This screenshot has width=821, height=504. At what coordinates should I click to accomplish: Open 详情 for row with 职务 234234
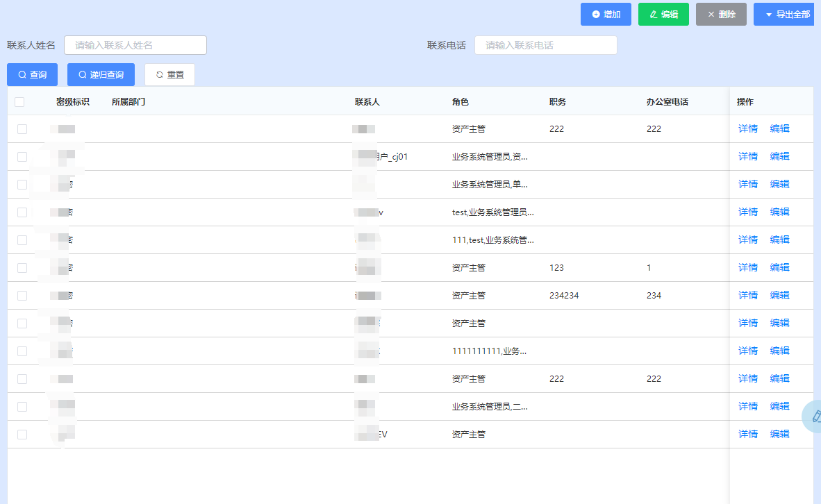(747, 296)
